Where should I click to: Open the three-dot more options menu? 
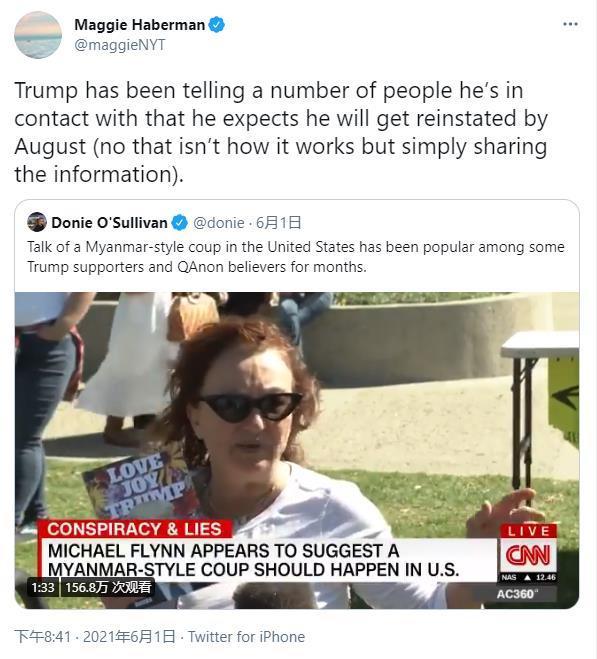(x=570, y=24)
